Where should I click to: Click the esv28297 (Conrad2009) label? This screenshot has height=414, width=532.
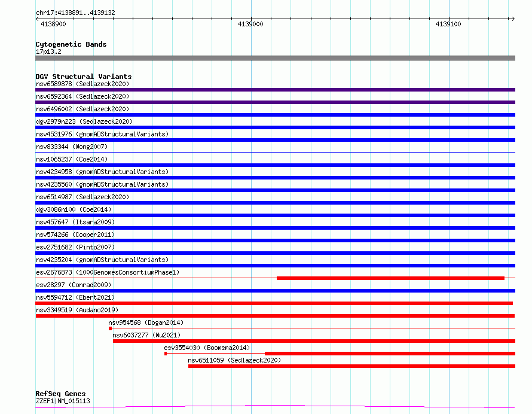point(74,285)
